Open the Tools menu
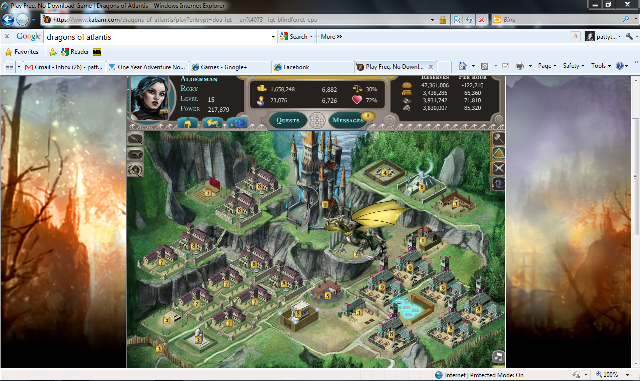This screenshot has width=640, height=381. click(x=600, y=66)
